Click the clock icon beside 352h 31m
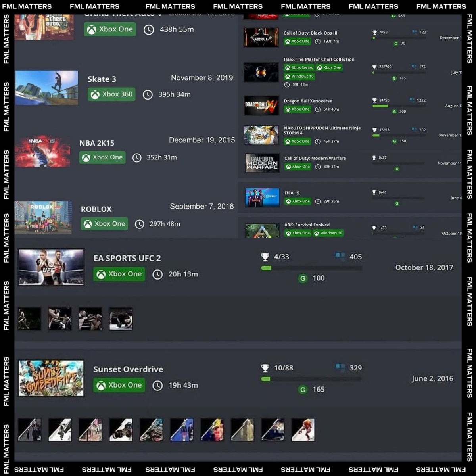The height and width of the screenshot is (476, 476). click(137, 158)
